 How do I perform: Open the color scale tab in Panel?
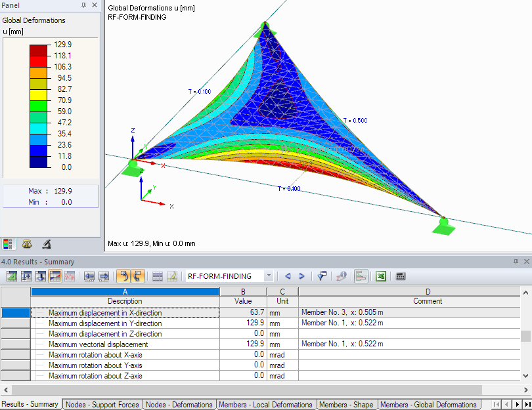pyautogui.click(x=7, y=244)
